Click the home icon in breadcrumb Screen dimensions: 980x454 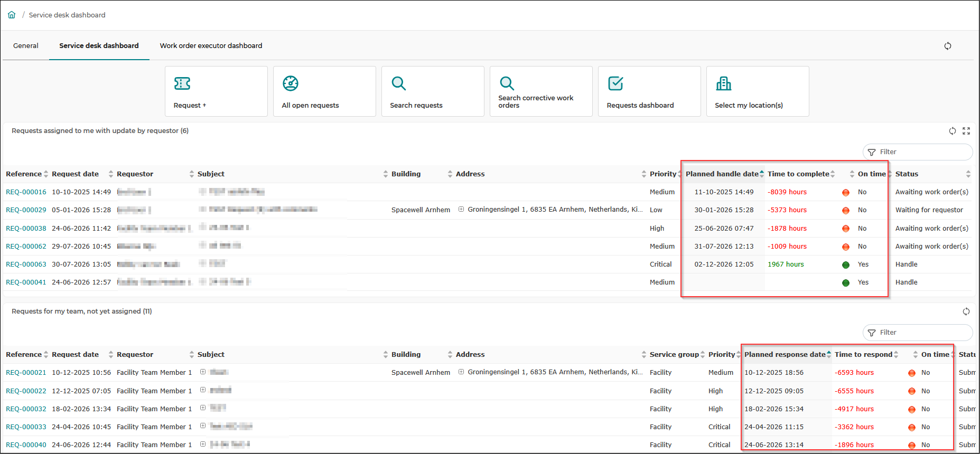(x=12, y=15)
